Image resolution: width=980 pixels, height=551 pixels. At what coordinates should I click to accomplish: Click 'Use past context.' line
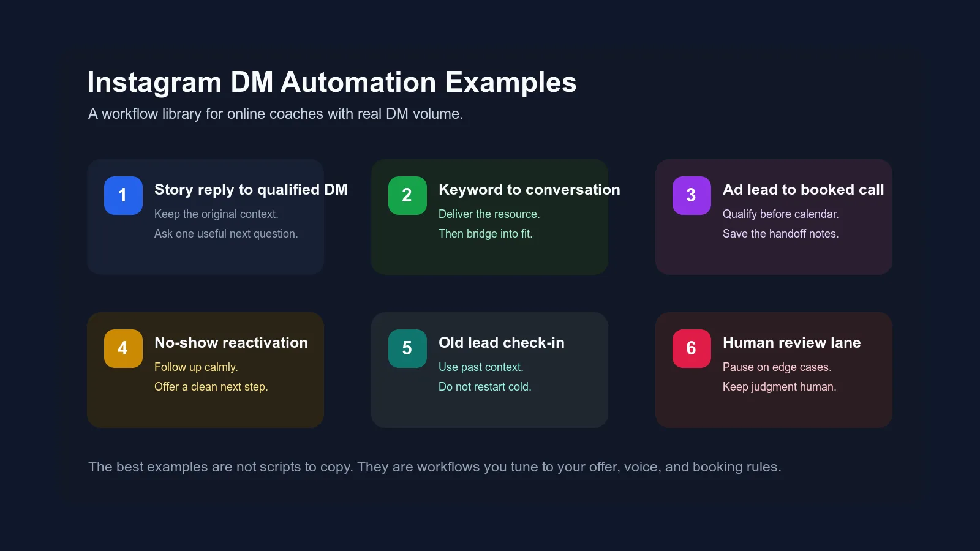pos(481,367)
